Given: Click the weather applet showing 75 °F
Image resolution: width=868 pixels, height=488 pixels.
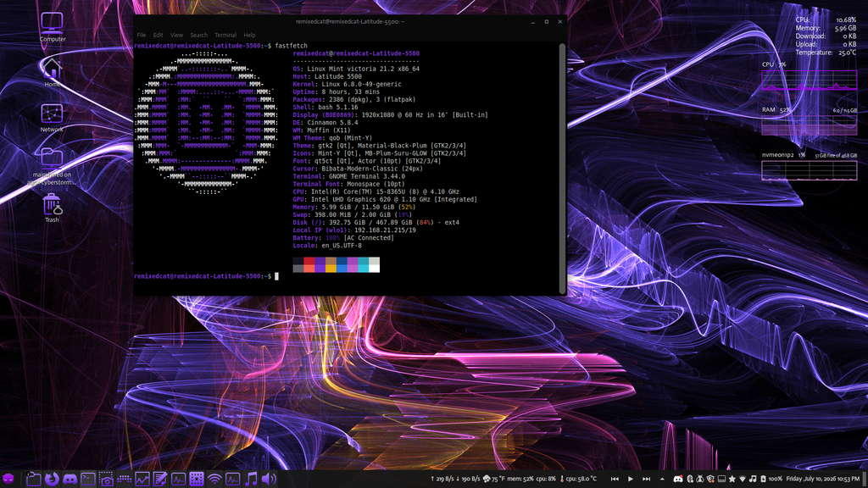Looking at the screenshot, I should (x=495, y=479).
